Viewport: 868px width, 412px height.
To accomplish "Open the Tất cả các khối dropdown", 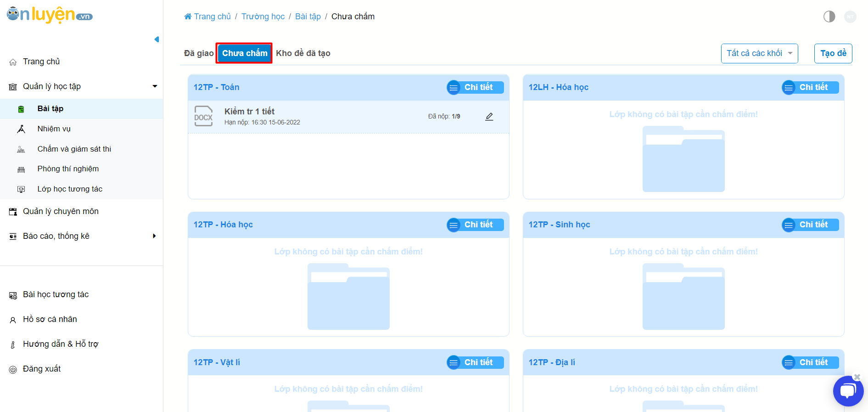I will [x=760, y=53].
